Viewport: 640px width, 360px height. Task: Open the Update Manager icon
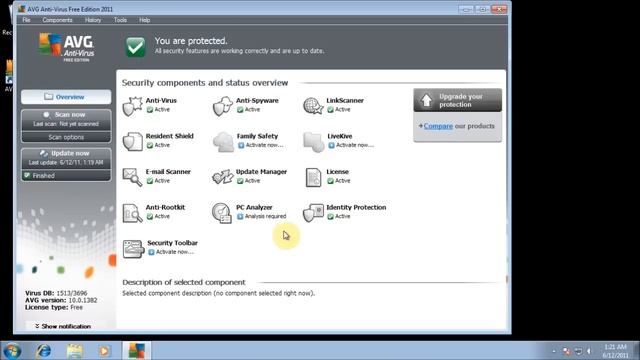coord(222,177)
